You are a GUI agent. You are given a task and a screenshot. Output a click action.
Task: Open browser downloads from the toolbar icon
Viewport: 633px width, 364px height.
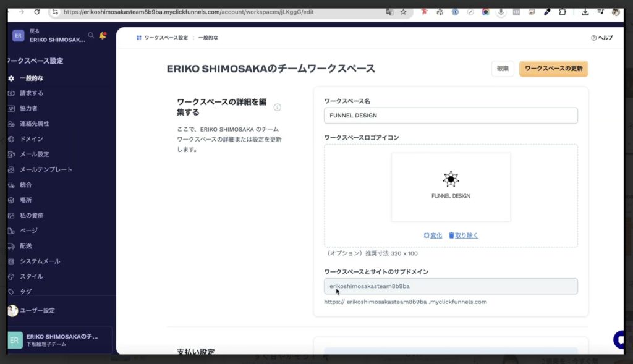(585, 11)
